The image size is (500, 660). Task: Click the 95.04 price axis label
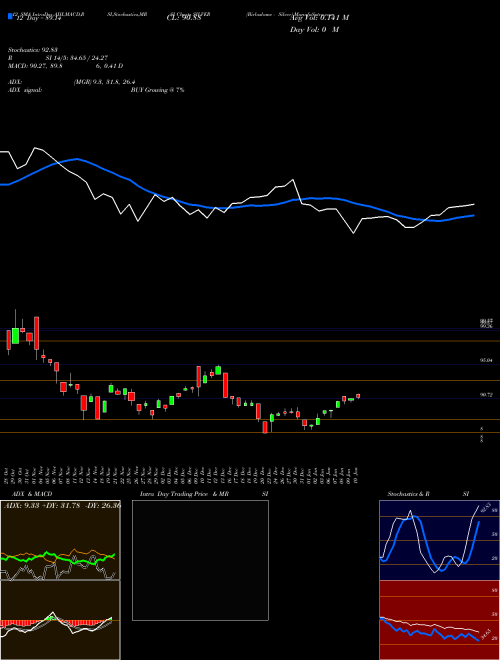pos(486,361)
